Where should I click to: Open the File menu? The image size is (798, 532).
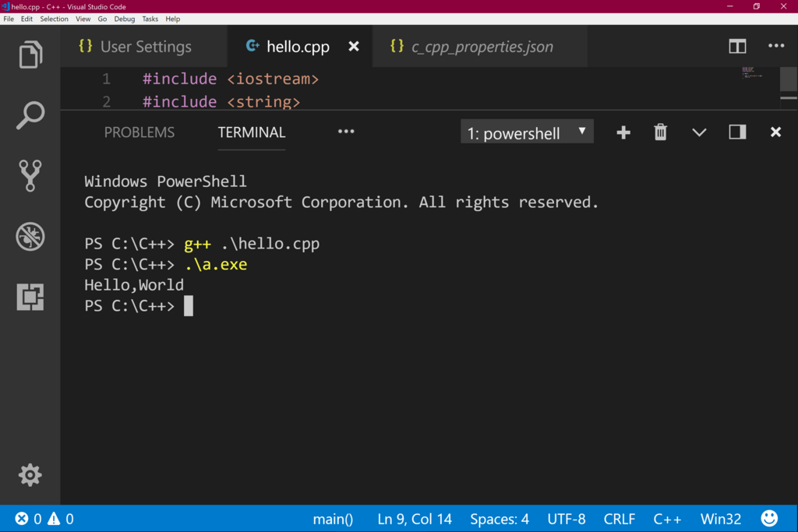click(x=9, y=19)
